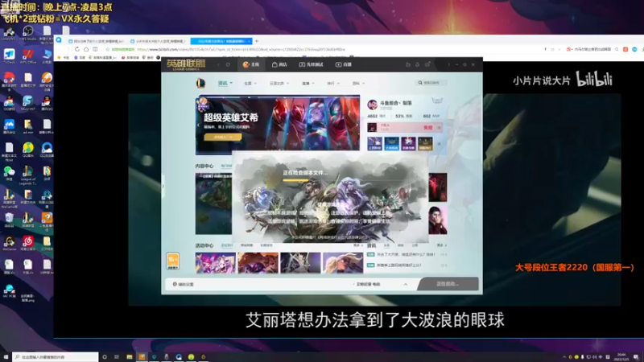Image resolution: width=644 pixels, height=362 pixels.
Task: Open the red champion thumbnail on the right
Action: pyautogui.click(x=438, y=187)
